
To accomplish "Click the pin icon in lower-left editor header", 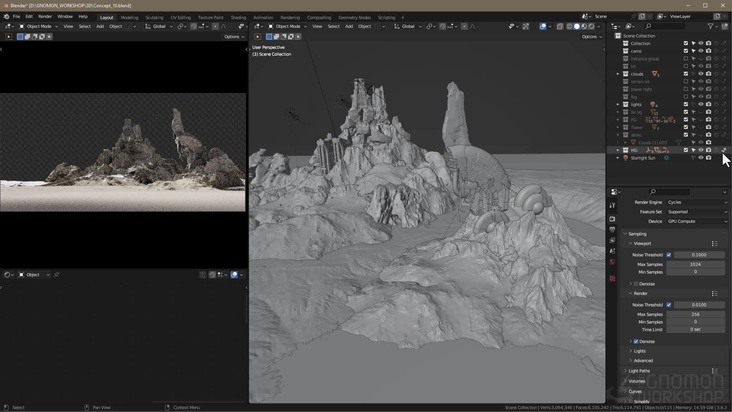I will tap(56, 275).
